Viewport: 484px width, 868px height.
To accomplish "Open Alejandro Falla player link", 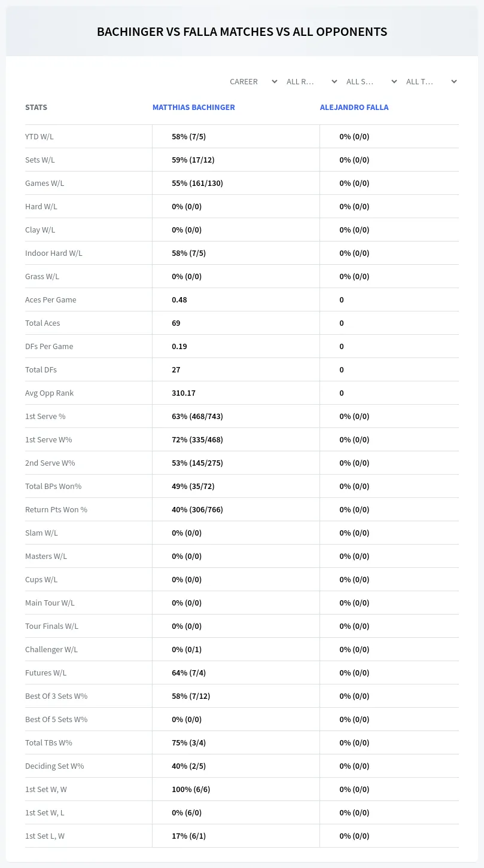I will (x=354, y=108).
